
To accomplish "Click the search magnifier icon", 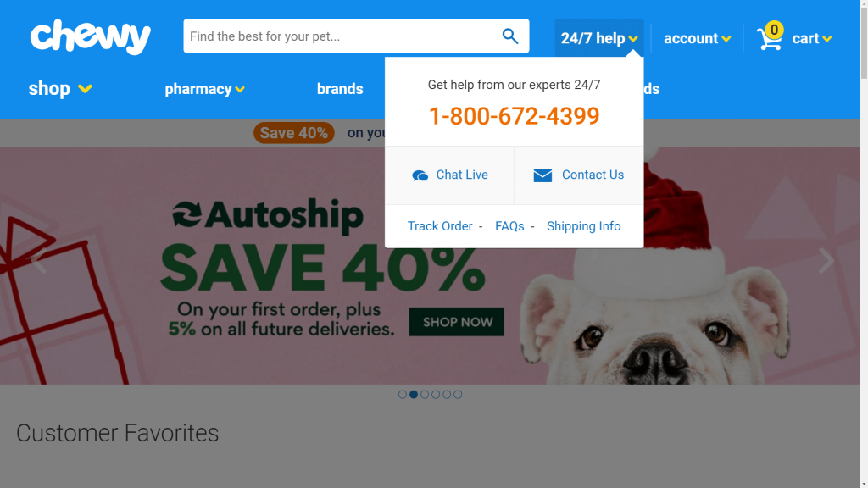I will (x=509, y=36).
